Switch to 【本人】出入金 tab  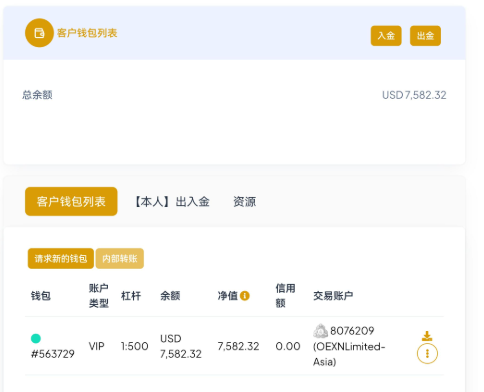click(x=172, y=202)
